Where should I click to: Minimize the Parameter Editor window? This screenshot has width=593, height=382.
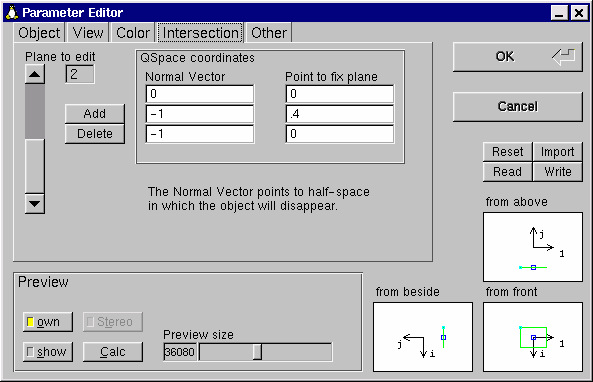[559, 13]
